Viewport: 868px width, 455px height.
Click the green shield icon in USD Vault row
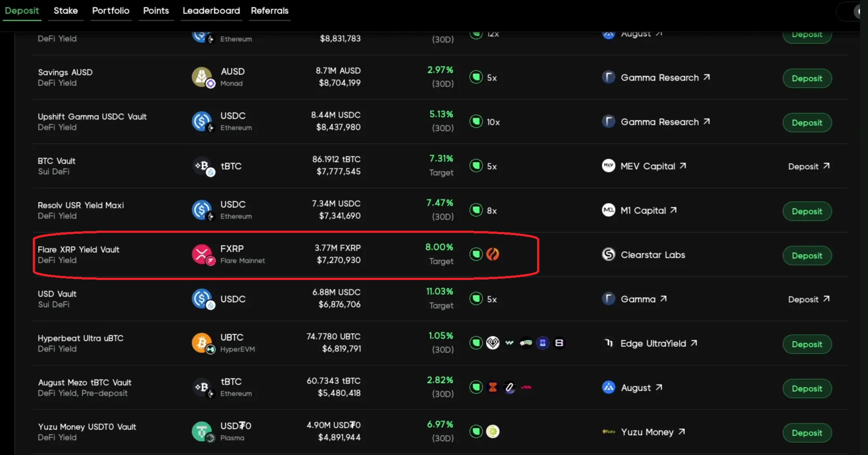pos(476,299)
